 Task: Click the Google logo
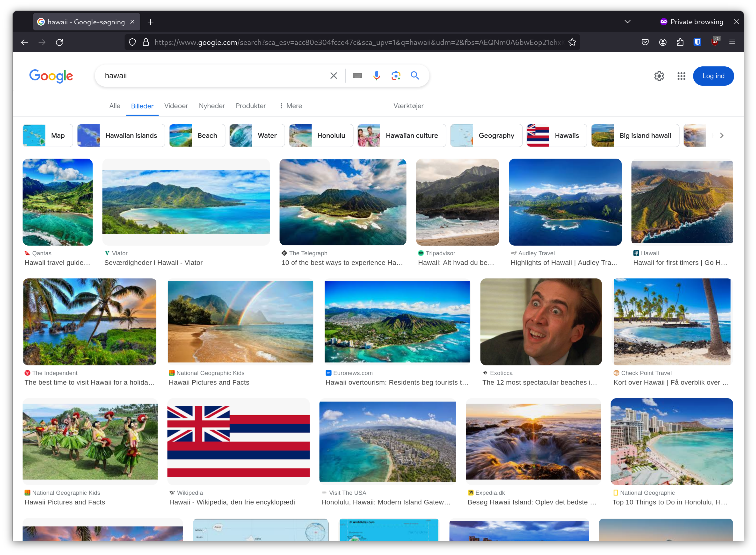tap(51, 76)
